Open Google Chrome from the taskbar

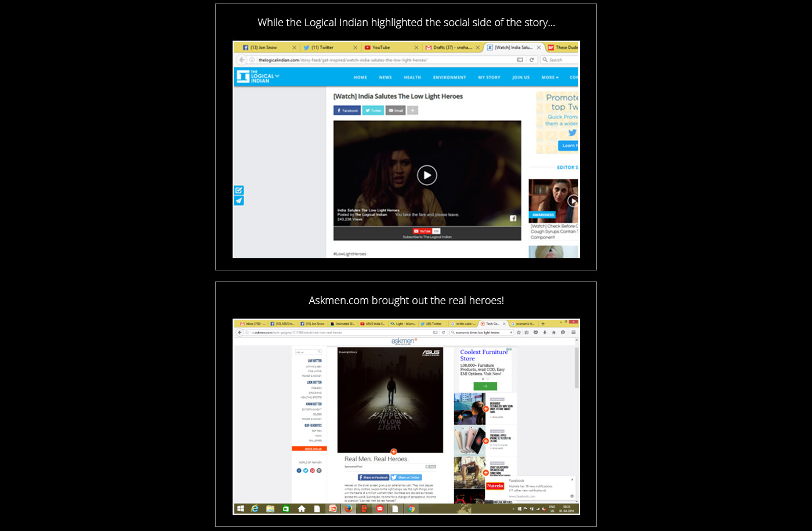(x=411, y=509)
